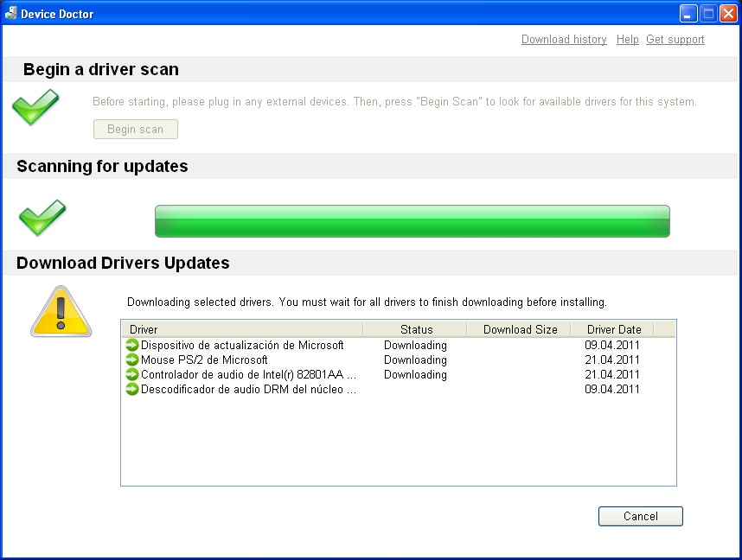This screenshot has width=742, height=560.
Task: Select the Dispositivo de actualización de Microsoft row
Action: [x=399, y=346]
